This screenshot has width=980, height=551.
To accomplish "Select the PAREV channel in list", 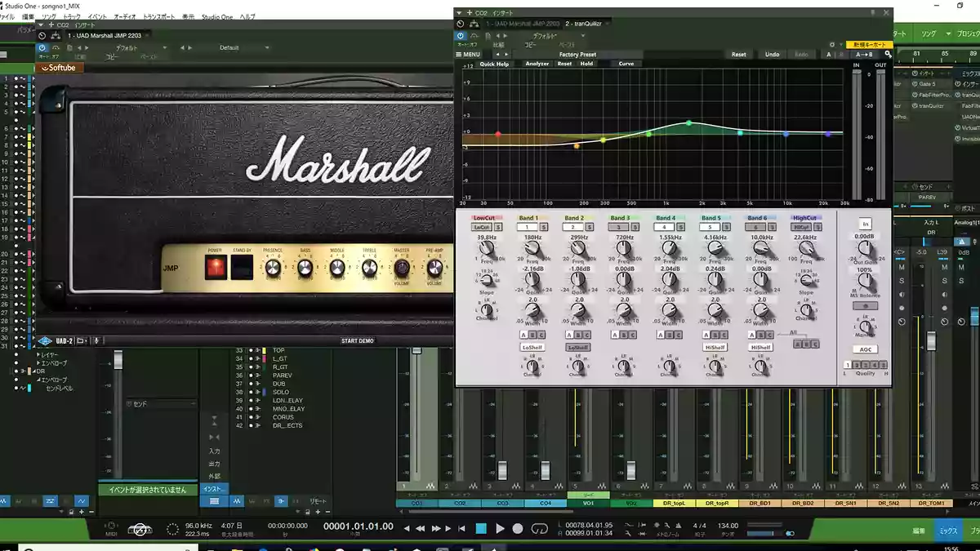I will pos(283,375).
